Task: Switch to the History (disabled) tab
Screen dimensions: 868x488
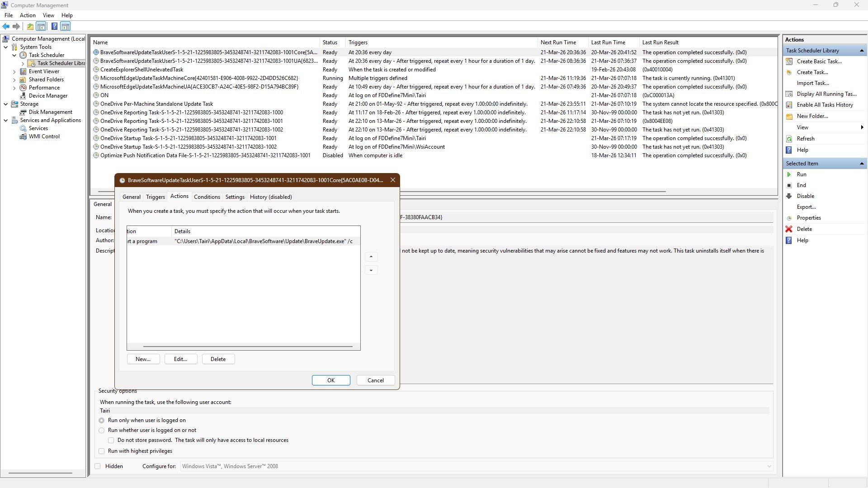Action: click(271, 197)
